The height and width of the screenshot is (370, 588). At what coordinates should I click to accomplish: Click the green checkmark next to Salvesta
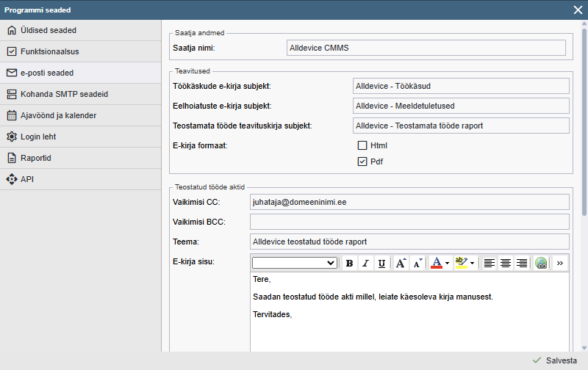click(x=537, y=360)
